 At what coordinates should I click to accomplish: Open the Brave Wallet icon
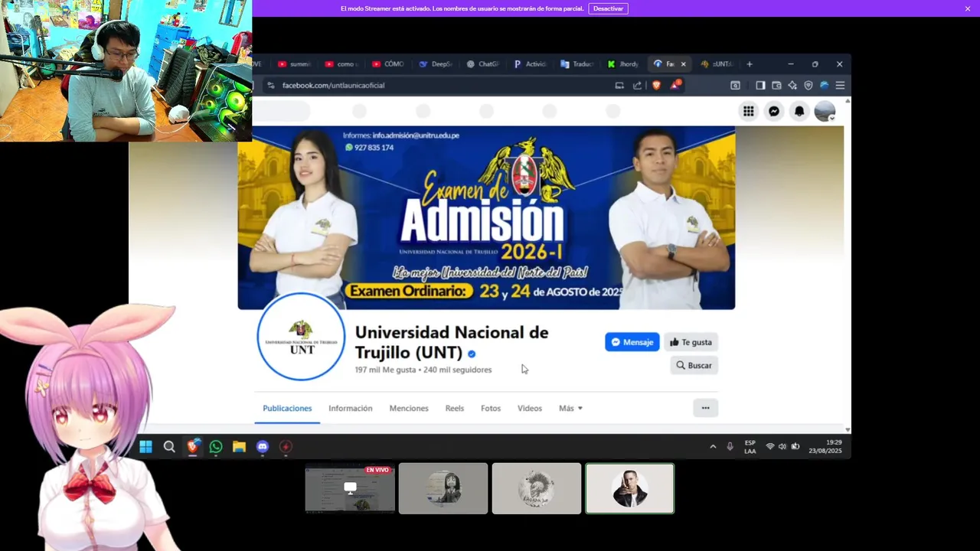point(776,85)
